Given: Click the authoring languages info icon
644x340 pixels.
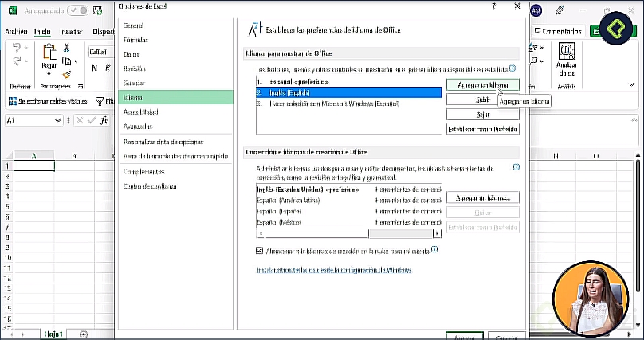Looking at the screenshot, I should coord(516,167).
